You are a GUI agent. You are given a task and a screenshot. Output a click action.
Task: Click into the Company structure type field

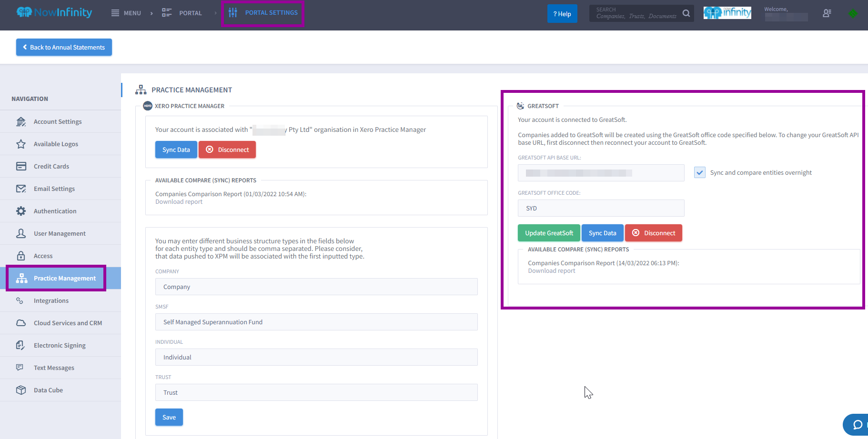[x=316, y=287]
